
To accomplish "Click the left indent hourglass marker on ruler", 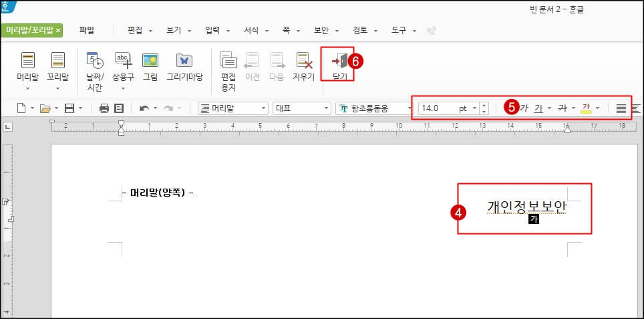I will [x=121, y=128].
